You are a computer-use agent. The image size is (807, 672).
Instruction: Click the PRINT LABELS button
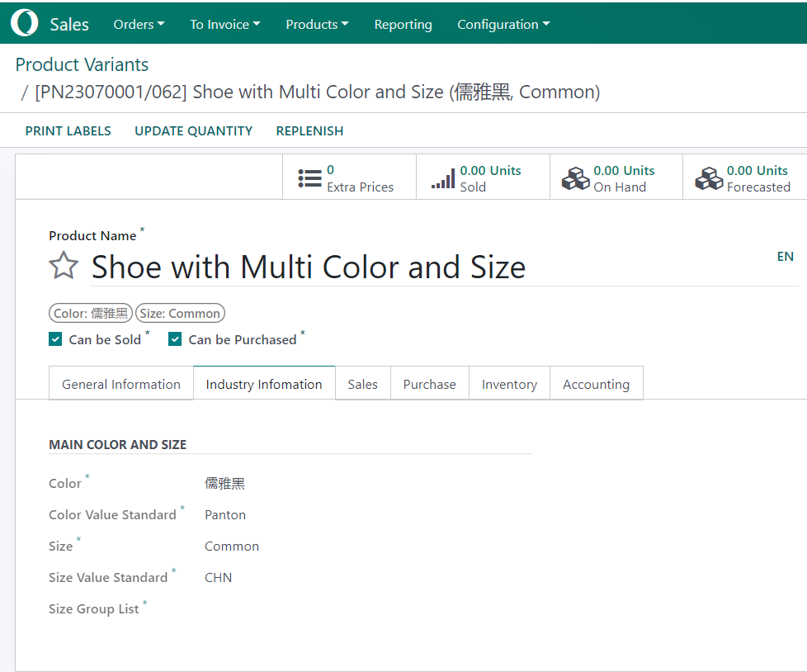click(x=68, y=130)
